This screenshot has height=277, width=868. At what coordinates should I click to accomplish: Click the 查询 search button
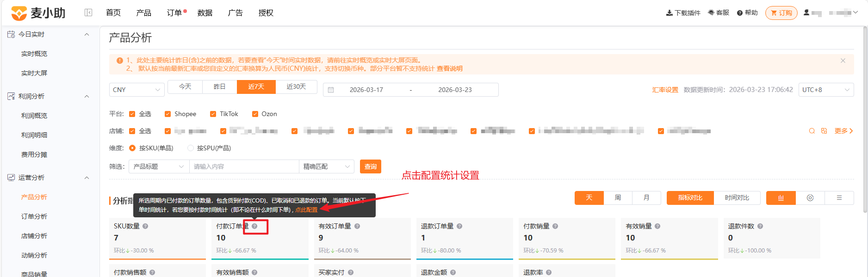tap(371, 166)
